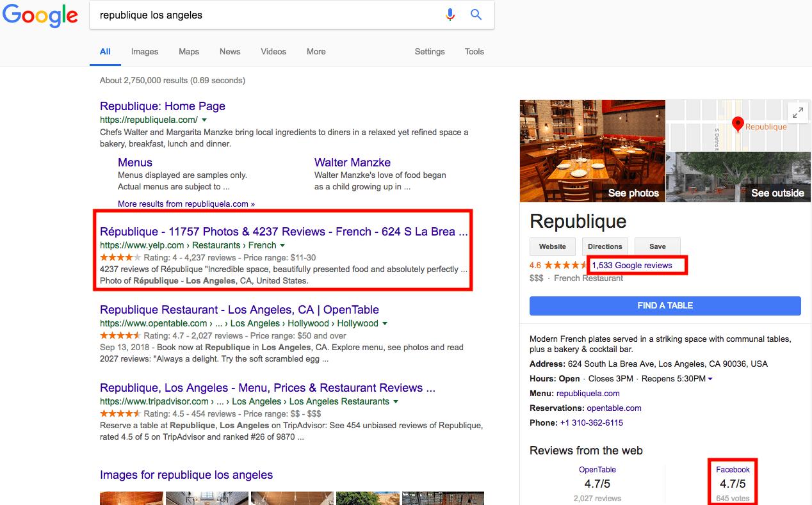Open the Settings menu
812x505 pixels.
tap(430, 52)
